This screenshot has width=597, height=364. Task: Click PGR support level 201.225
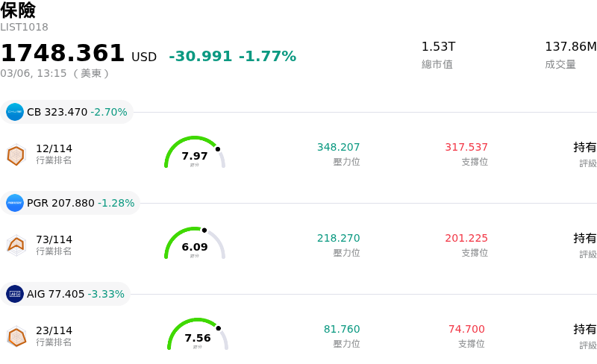click(x=466, y=238)
